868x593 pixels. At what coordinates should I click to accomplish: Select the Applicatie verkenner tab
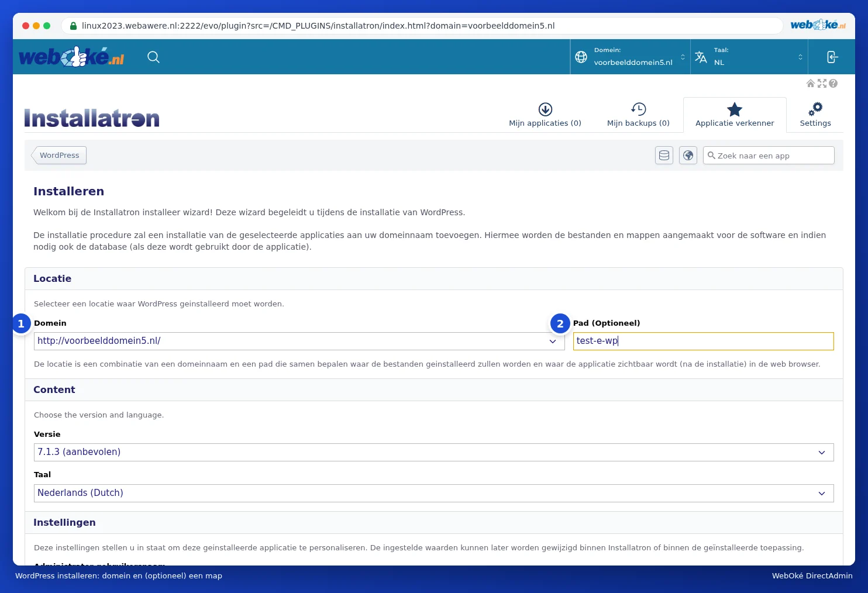(x=735, y=115)
